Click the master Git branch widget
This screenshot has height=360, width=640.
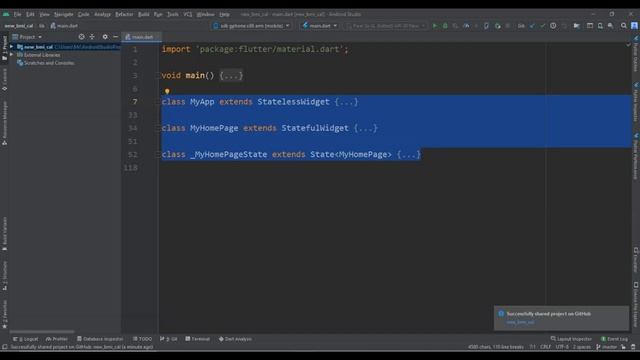607,347
